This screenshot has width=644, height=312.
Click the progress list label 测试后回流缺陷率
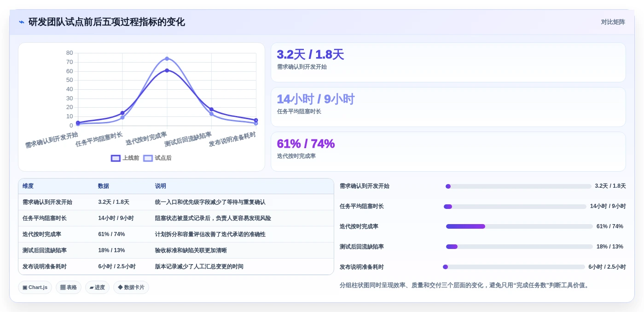(x=362, y=247)
